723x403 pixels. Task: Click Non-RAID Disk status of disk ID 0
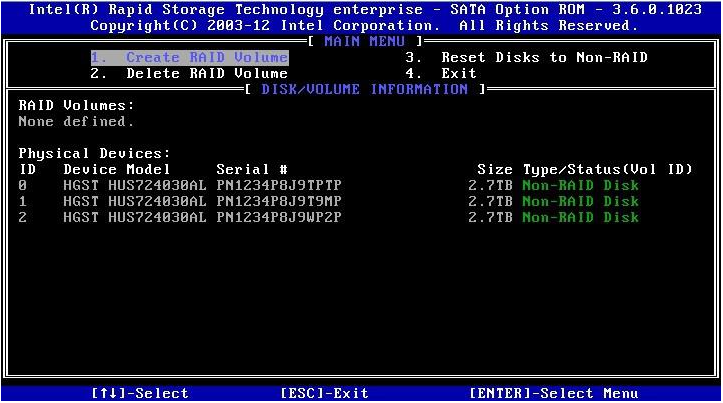coord(580,185)
